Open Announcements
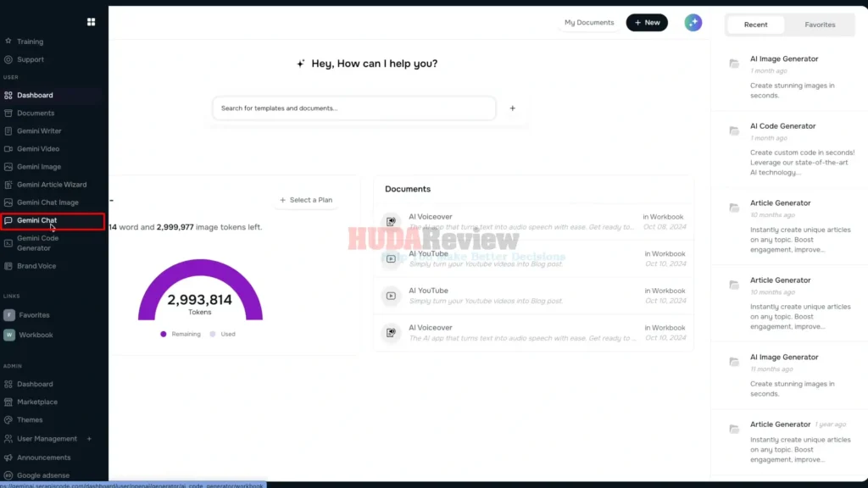868x488 pixels. click(x=43, y=457)
